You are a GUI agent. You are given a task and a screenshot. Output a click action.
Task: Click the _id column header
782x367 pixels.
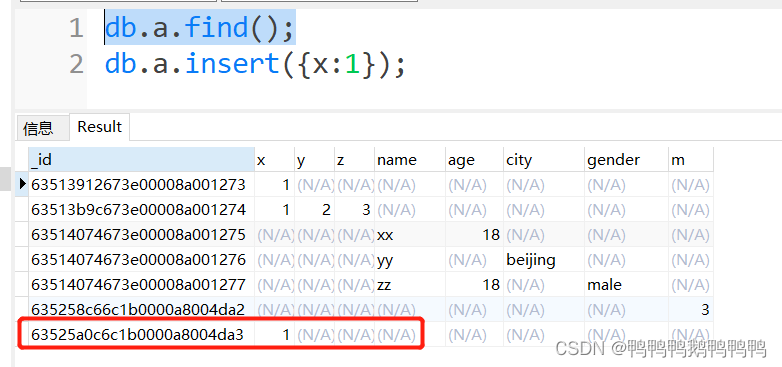[x=142, y=160]
